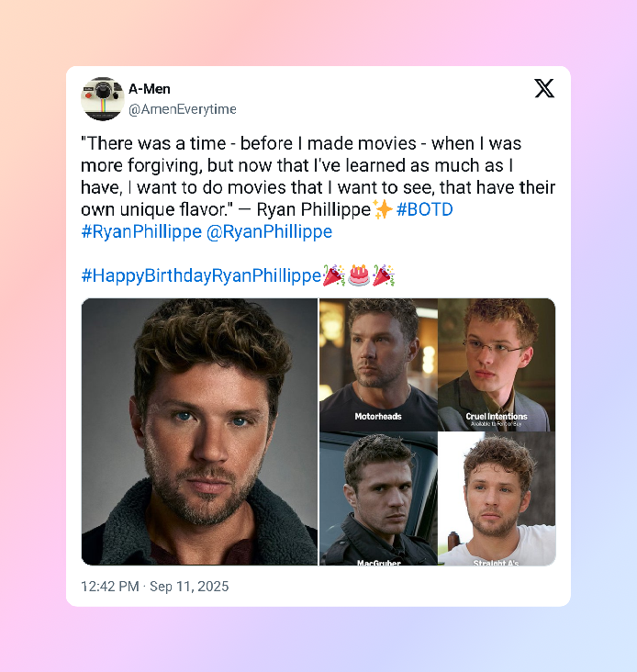Open the #BOTD hashtag
Viewport: 637px width, 672px height.
click(425, 209)
